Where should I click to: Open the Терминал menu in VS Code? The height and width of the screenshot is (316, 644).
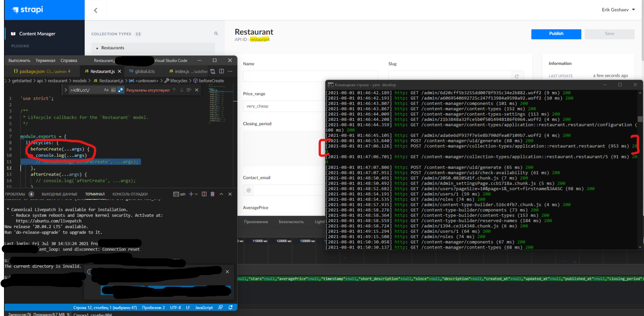45,60
